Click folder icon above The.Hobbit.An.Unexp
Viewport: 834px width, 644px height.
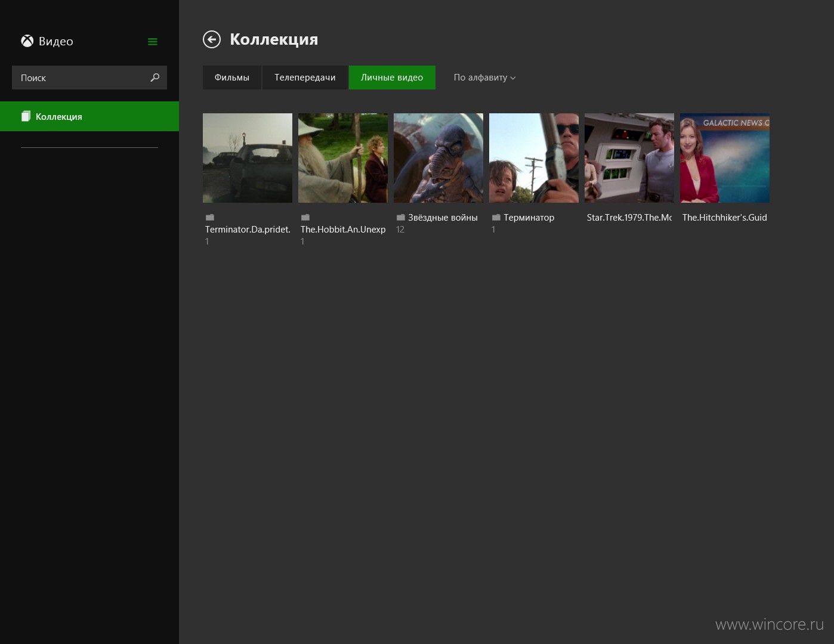pyautogui.click(x=305, y=218)
